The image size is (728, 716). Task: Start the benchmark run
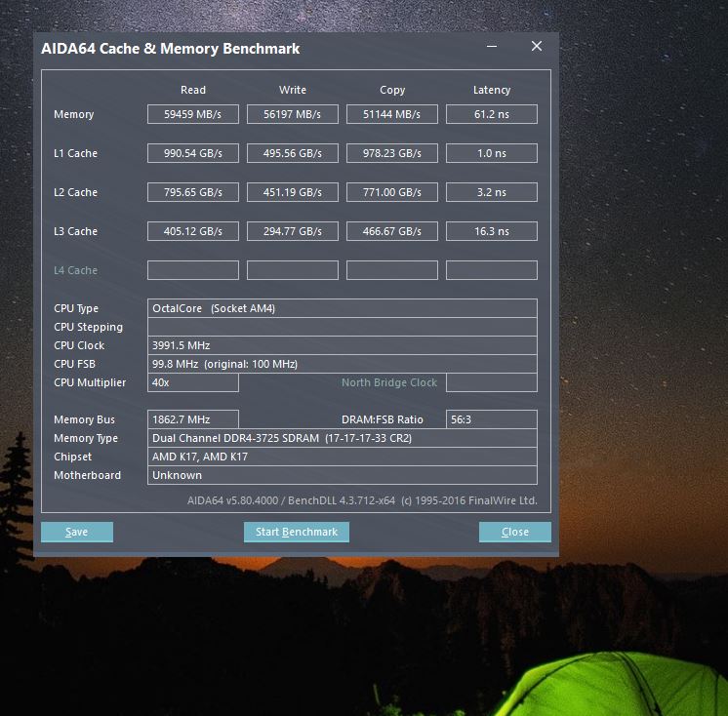297,532
